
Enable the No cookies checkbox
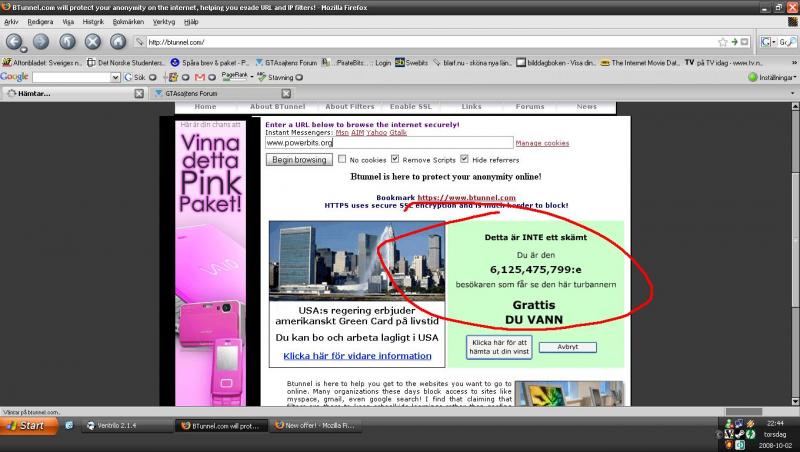pos(342,159)
